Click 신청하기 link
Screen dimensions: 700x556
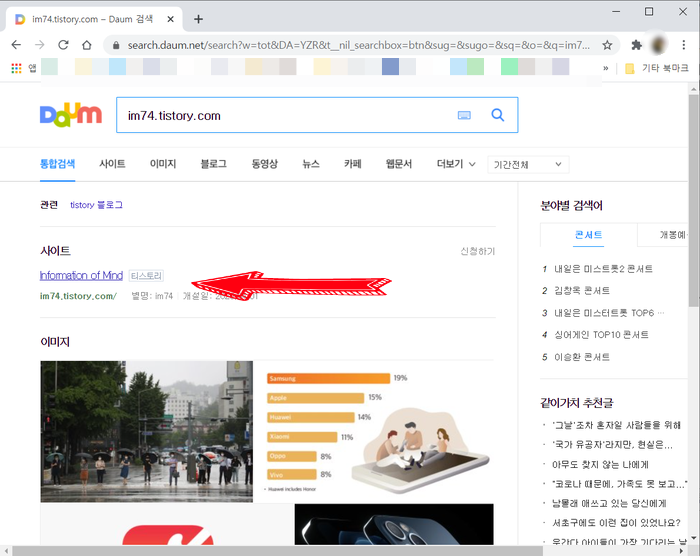(478, 251)
